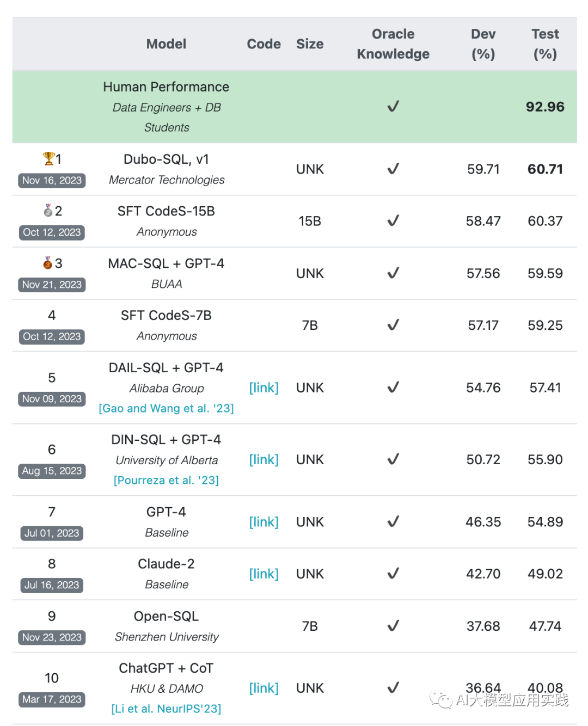This screenshot has width=588, height=726.
Task: Open the Claude-2 code link
Action: (x=264, y=574)
